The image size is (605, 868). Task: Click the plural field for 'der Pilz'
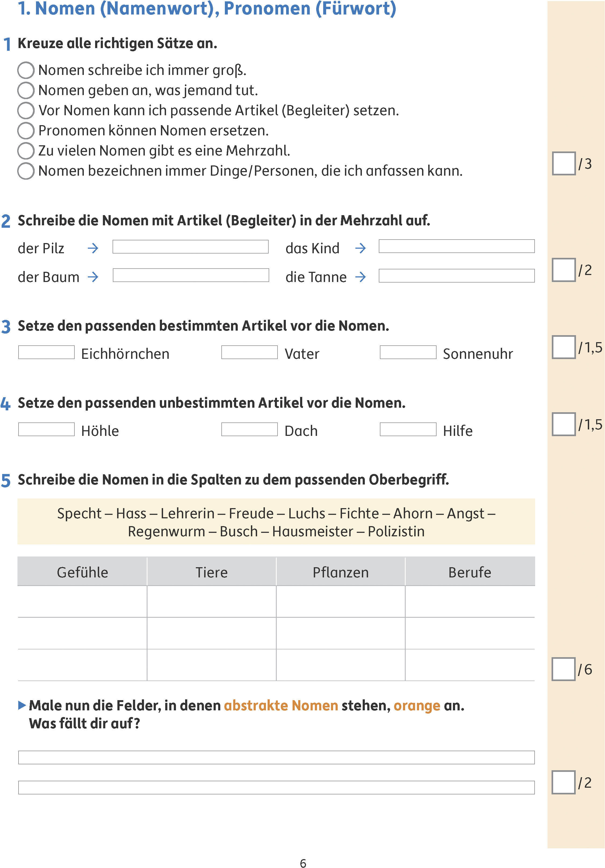point(190,247)
